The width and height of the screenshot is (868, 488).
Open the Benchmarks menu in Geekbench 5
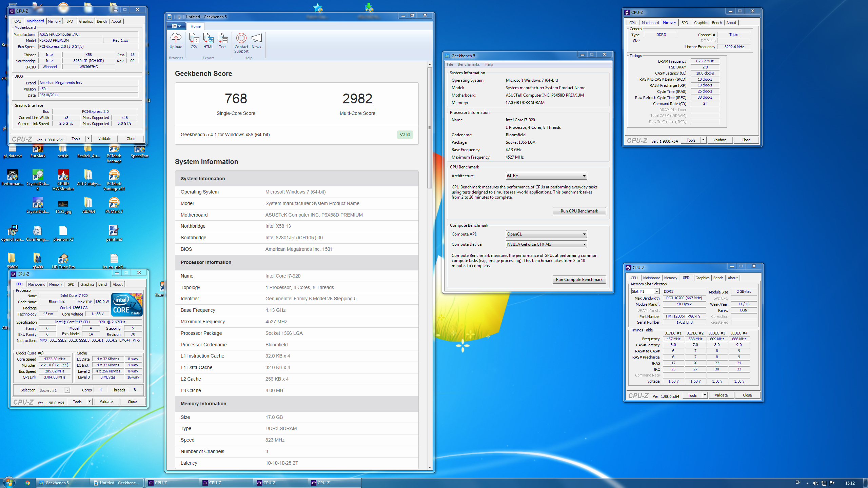coord(469,64)
